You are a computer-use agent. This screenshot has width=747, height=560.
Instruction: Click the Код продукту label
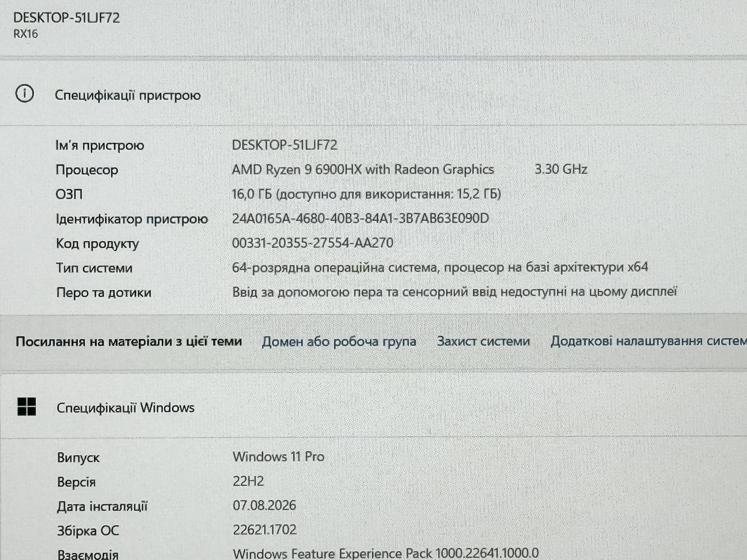coord(97,243)
